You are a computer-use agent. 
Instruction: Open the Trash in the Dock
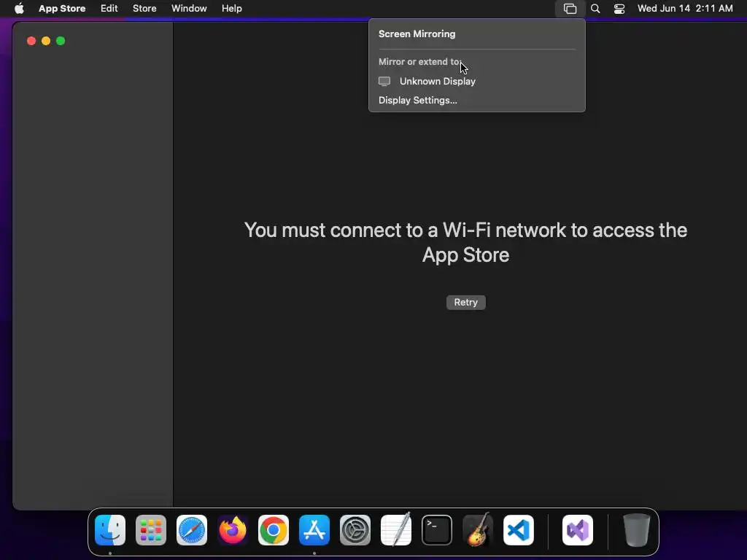click(636, 530)
